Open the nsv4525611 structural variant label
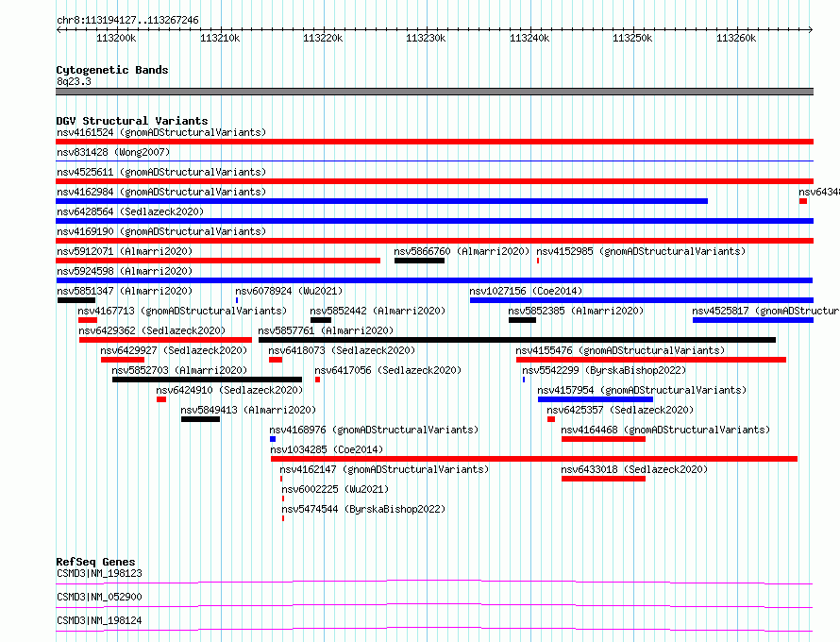840x642 pixels. 161,172
